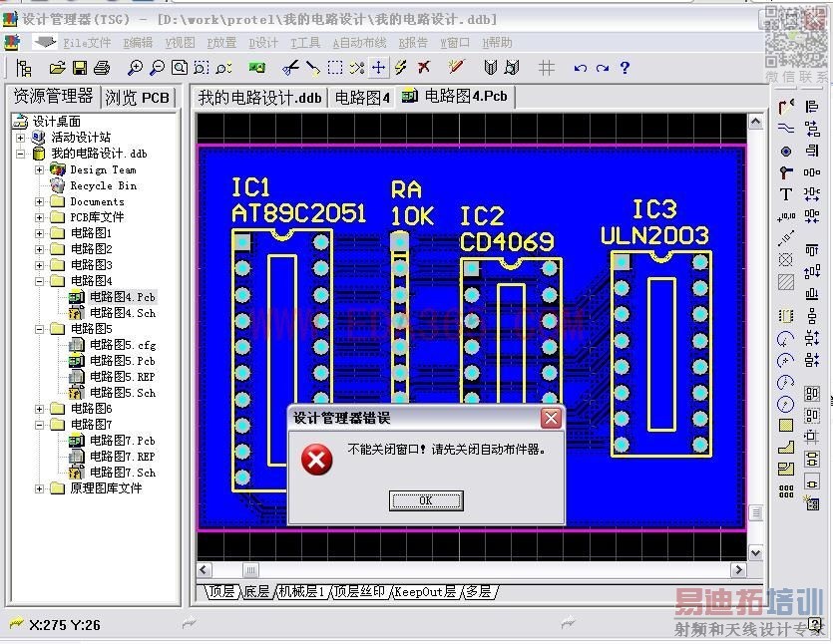Print the PCB with printer icon

(102, 68)
